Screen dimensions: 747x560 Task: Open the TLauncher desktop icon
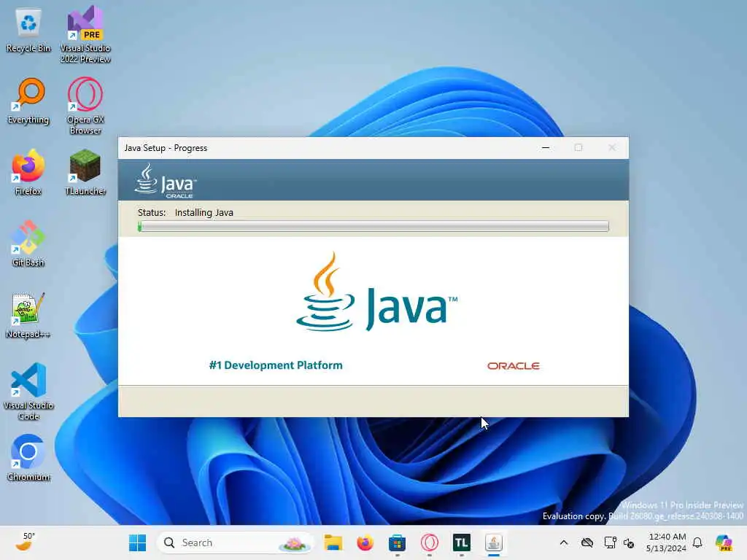click(x=85, y=172)
